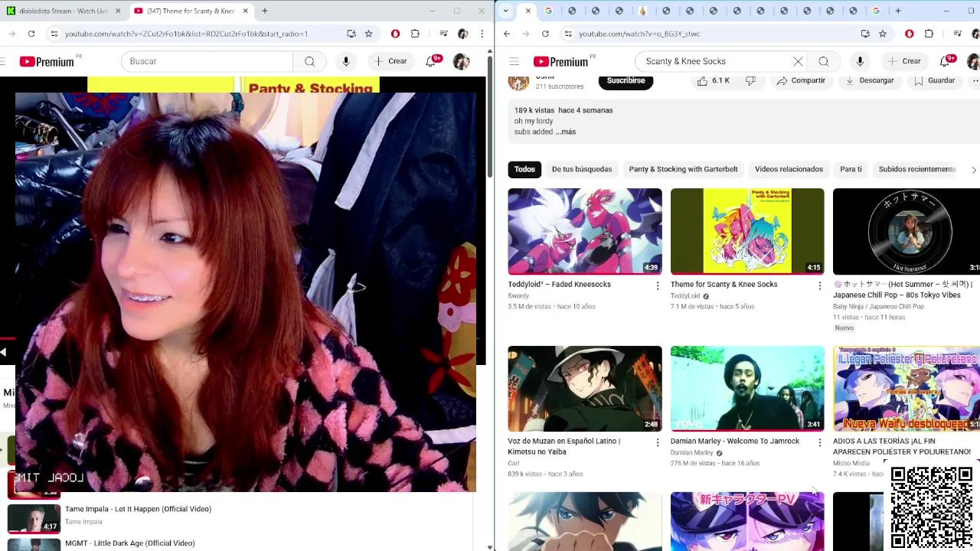Click Crear button in left YouTube
980x551 pixels.
[390, 61]
